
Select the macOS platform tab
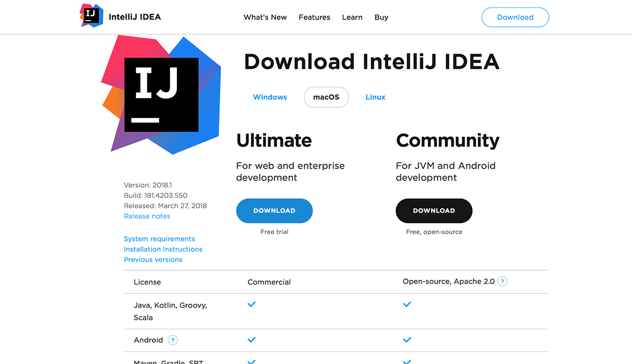coord(326,97)
